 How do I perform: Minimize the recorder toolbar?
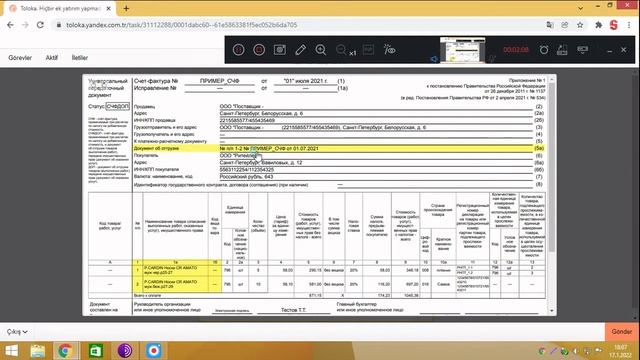(609, 51)
